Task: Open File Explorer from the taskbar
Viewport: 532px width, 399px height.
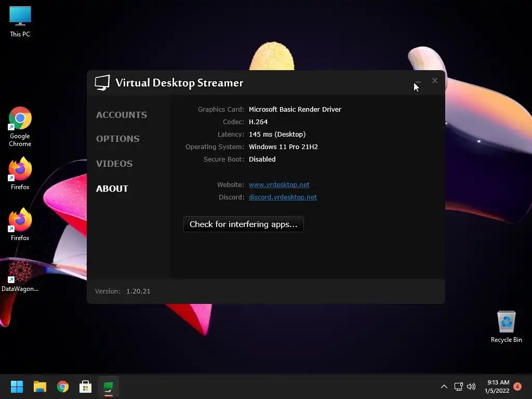Action: click(39, 387)
